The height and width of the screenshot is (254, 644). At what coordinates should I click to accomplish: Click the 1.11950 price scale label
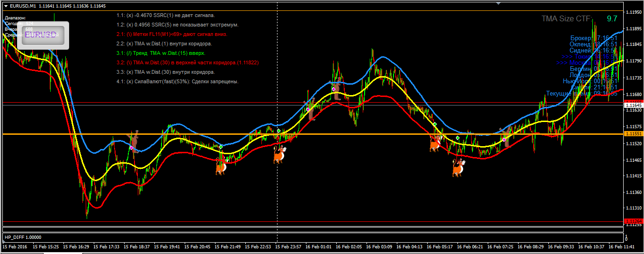pos(634,12)
